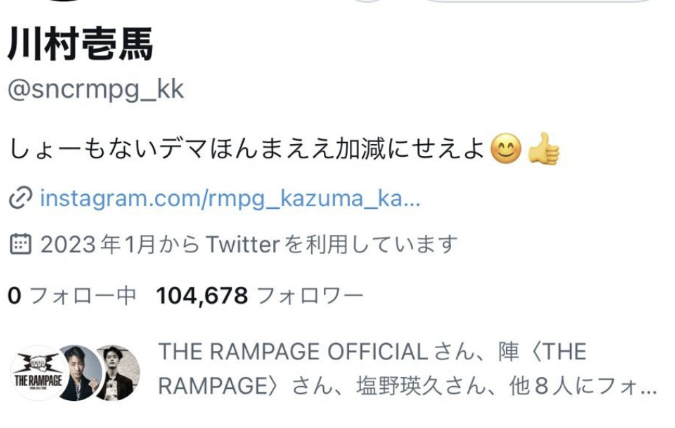Screen dimensions: 675x428
Task: Click the smiling face emoji in bio
Action: coord(506,149)
